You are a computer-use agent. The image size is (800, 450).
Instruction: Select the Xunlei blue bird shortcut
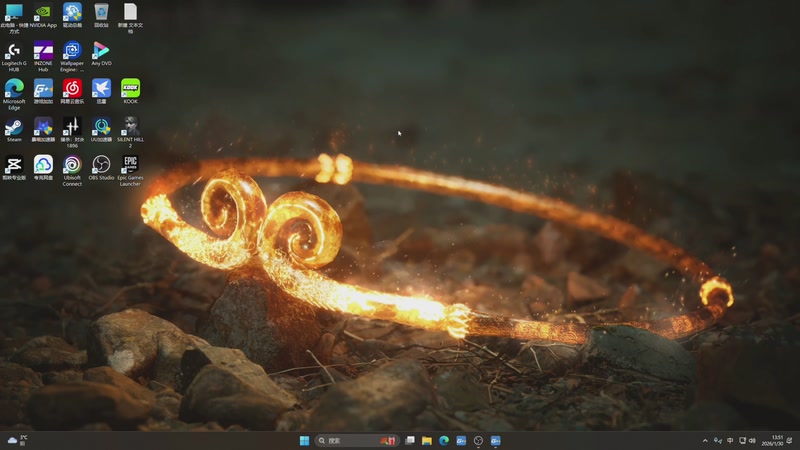pyautogui.click(x=101, y=92)
